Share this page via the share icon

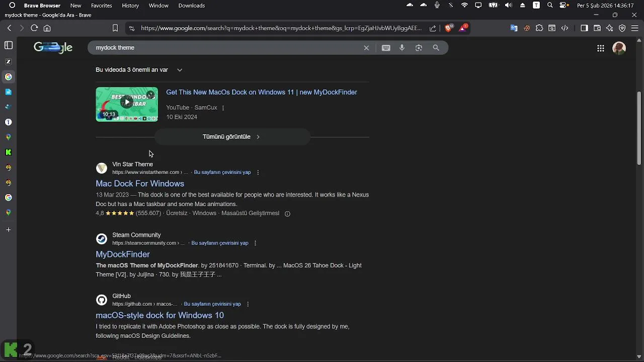point(433,28)
